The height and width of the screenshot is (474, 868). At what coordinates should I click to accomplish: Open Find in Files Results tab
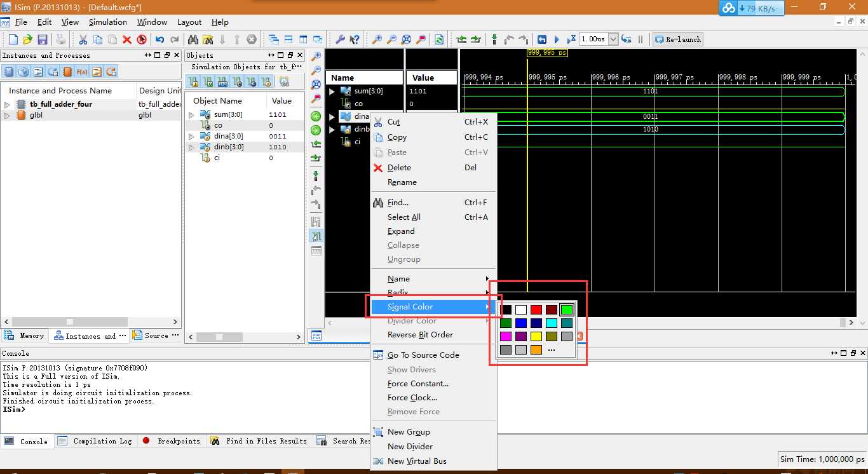pyautogui.click(x=259, y=441)
